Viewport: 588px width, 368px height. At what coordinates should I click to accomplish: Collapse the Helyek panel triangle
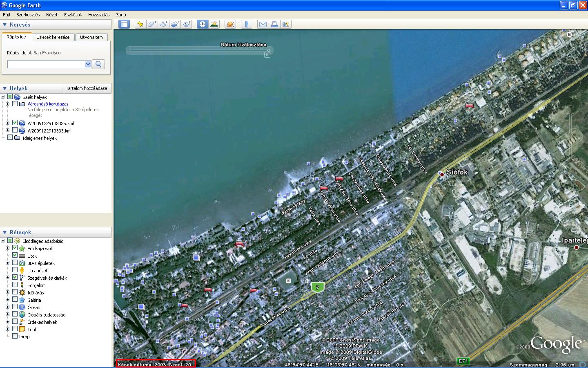(x=5, y=88)
